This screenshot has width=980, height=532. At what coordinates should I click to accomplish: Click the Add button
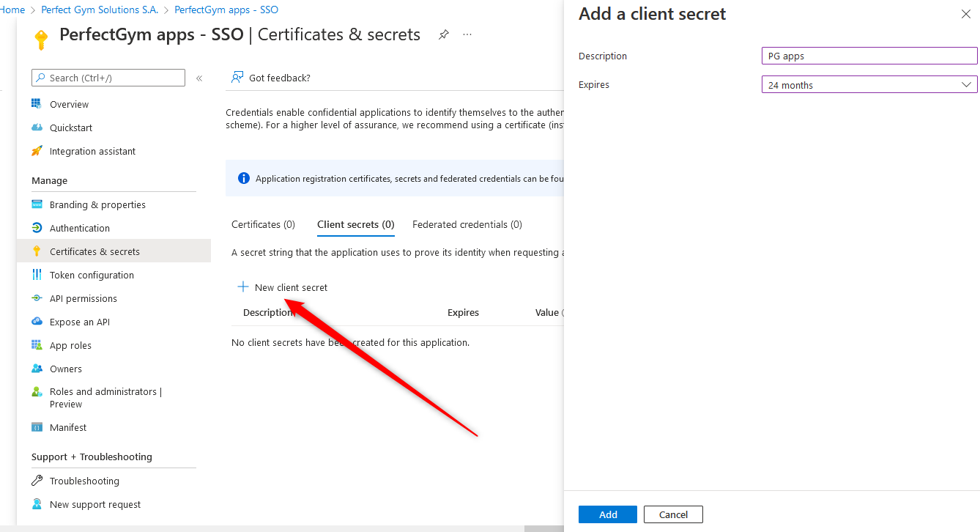[607, 514]
